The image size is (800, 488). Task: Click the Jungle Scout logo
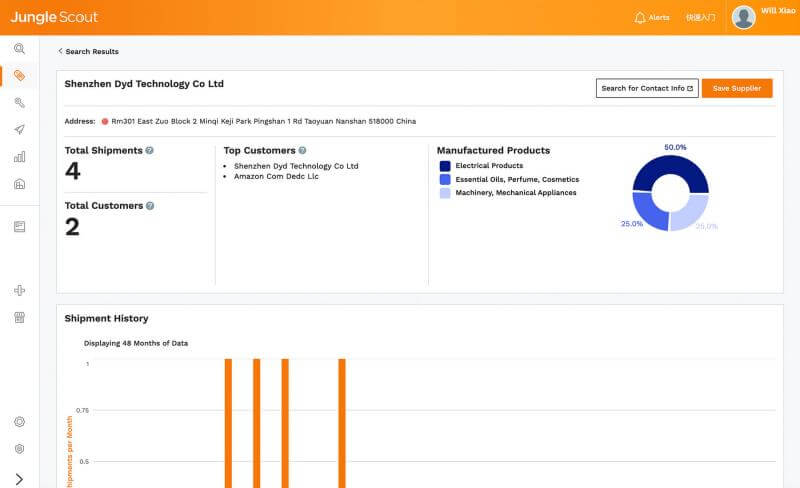coord(54,17)
